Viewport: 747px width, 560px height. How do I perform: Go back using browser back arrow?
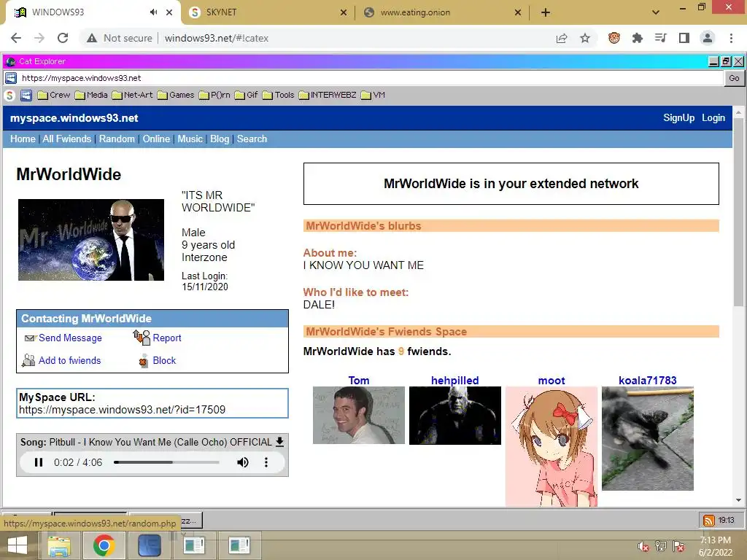click(16, 38)
